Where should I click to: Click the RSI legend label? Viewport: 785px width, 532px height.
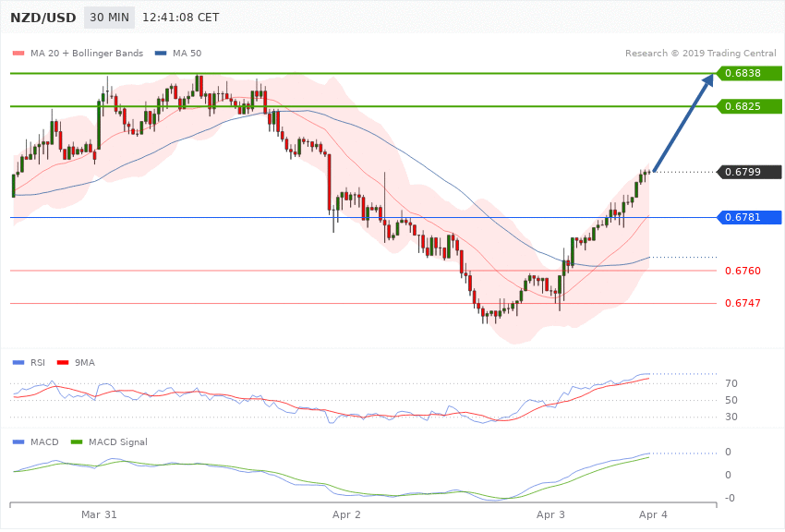coord(38,362)
